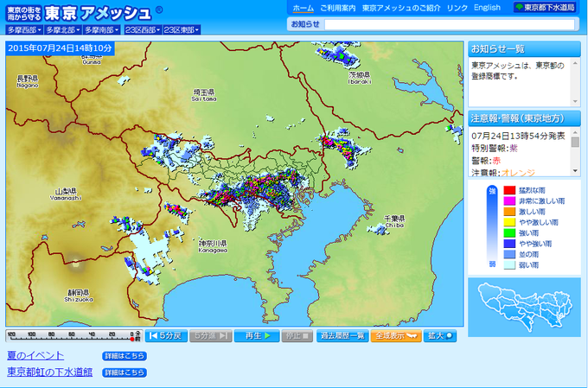Stop animation with the 停止 button
This screenshot has height=388, width=588.
pyautogui.click(x=297, y=336)
